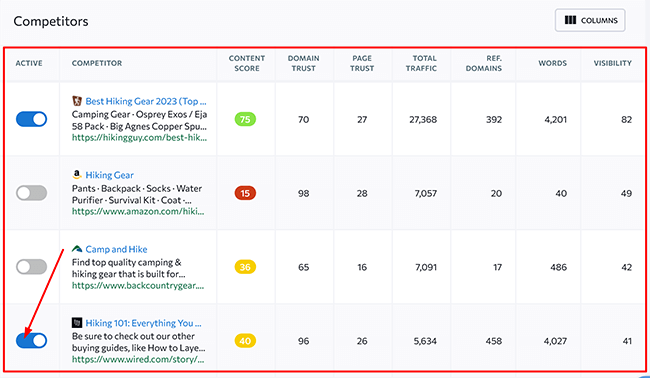Select the visibility value 82
Screen dimensions: 650x378
click(x=626, y=119)
